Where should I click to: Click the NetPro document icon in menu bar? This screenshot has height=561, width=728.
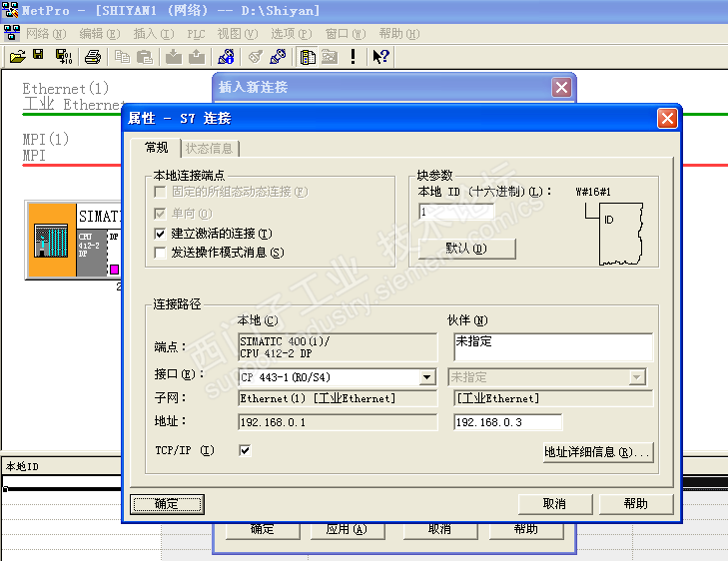[12, 33]
